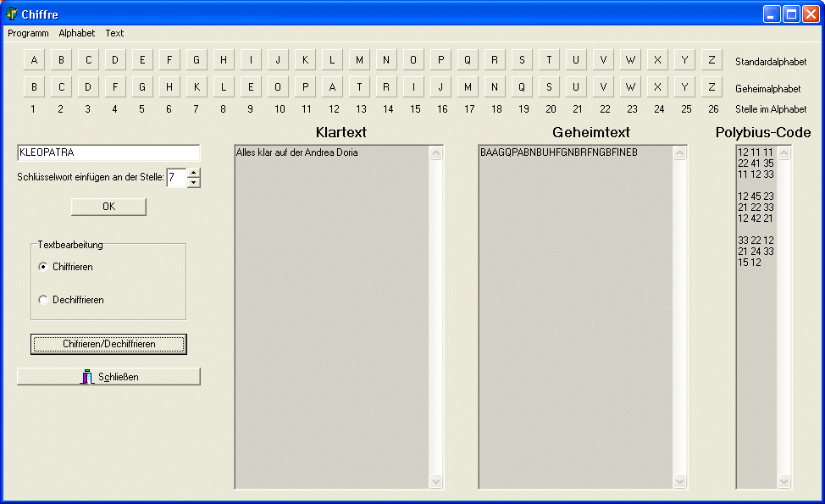Click Geheimalphabet button F above number 4

pyautogui.click(x=115, y=86)
